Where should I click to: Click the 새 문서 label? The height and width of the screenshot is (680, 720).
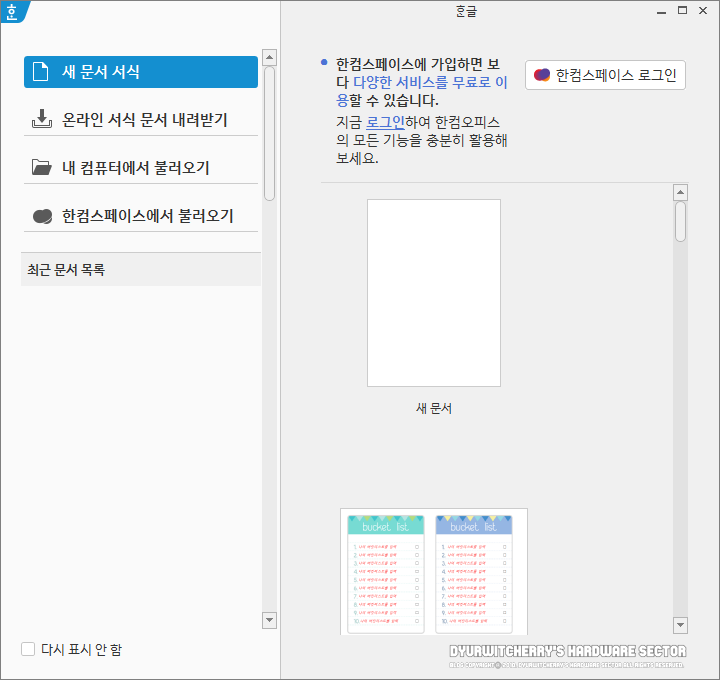(434, 408)
